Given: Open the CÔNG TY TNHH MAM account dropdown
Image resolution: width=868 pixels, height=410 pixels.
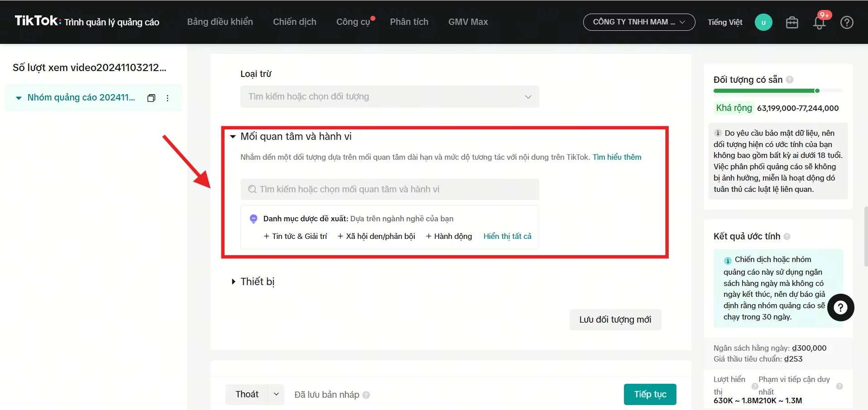Looking at the screenshot, I should click(639, 22).
